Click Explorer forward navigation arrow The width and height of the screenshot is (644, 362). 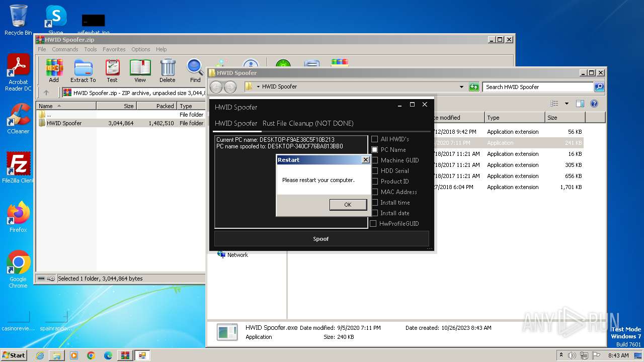click(230, 87)
